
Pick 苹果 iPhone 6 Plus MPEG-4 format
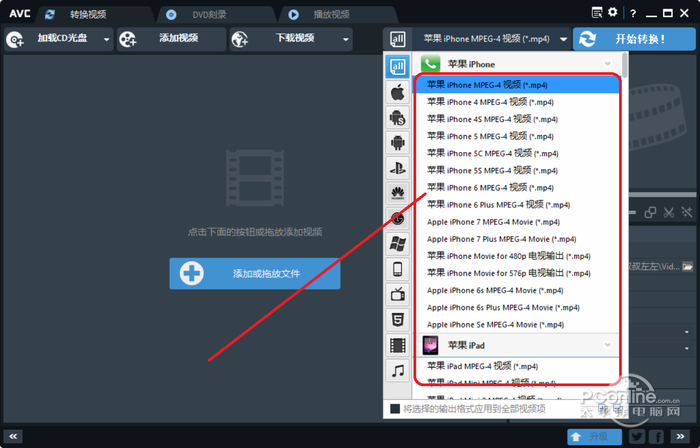pos(516,205)
